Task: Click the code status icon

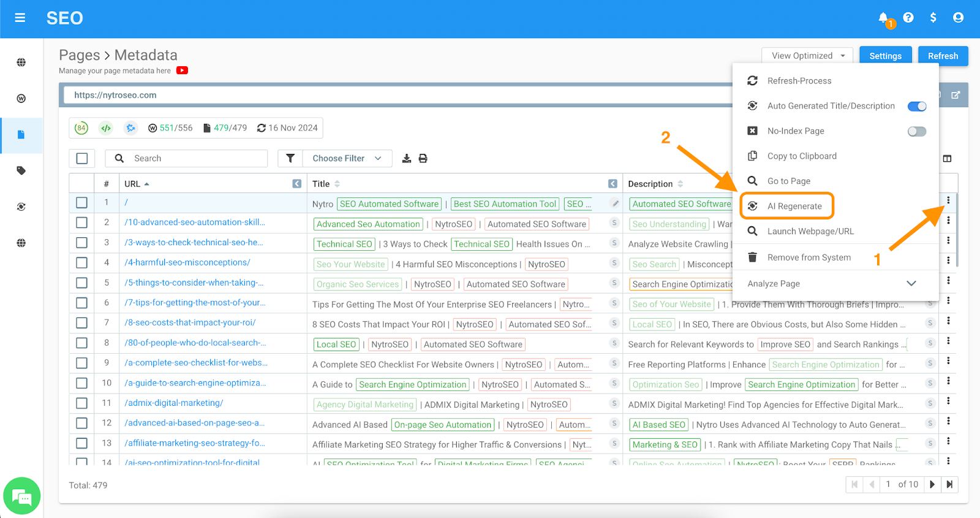Action: pos(106,128)
